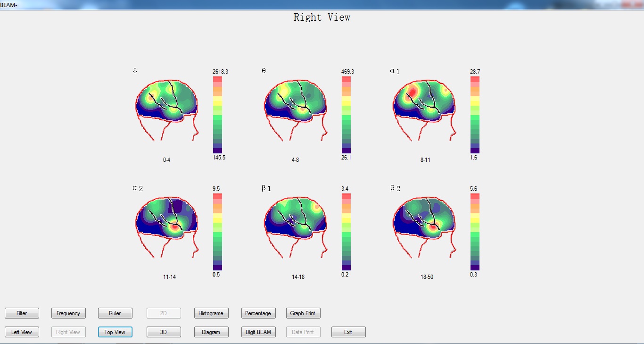Select the beta 2 brain map

(425, 227)
